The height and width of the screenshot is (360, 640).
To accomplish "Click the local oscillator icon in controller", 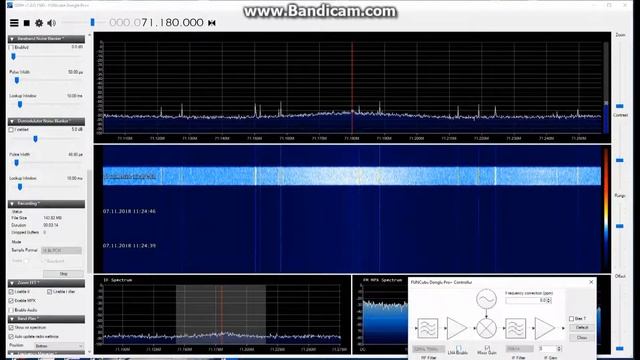I will 486,299.
